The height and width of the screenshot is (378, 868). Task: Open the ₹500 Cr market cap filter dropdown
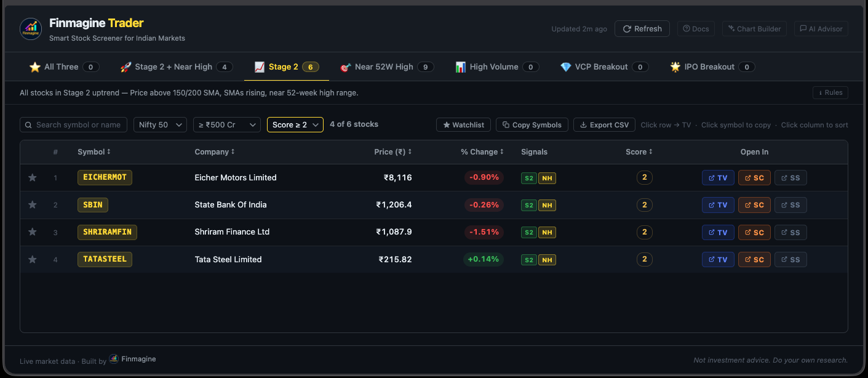(x=227, y=124)
